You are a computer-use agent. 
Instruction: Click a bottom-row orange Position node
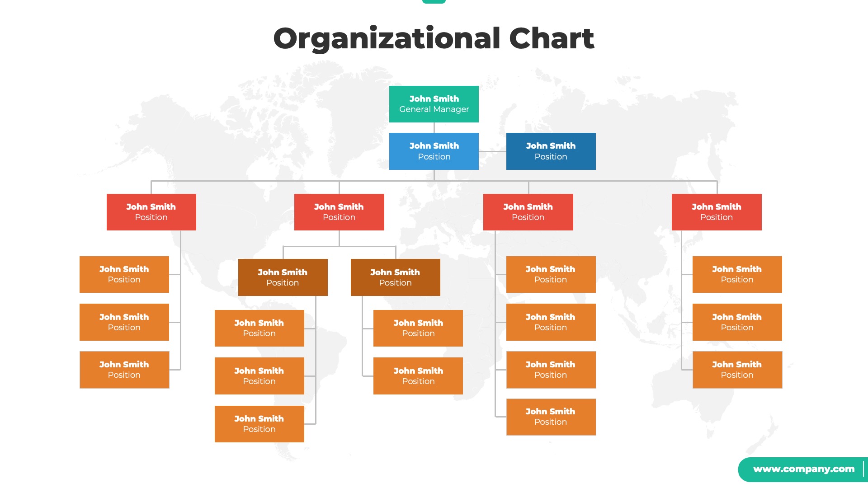coord(259,424)
